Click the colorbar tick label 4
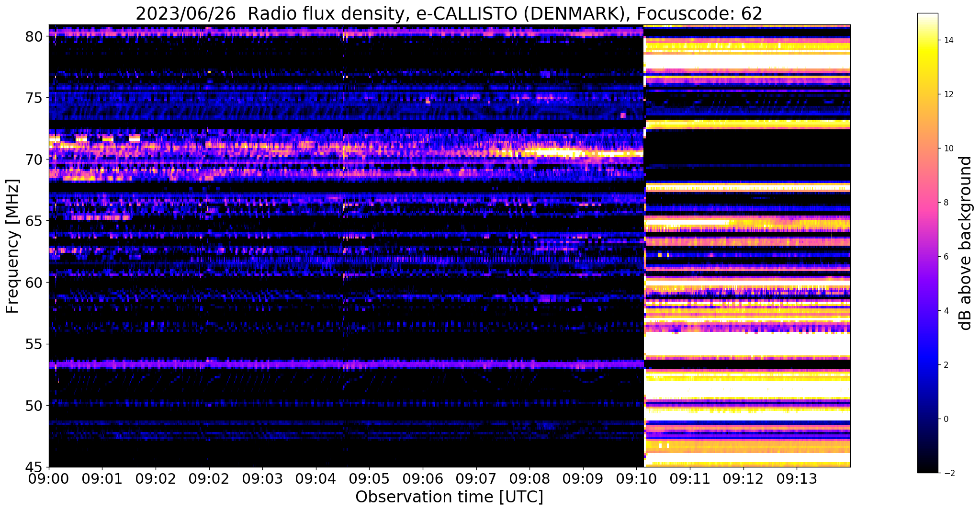Viewport: 980px width, 511px height. (x=945, y=311)
